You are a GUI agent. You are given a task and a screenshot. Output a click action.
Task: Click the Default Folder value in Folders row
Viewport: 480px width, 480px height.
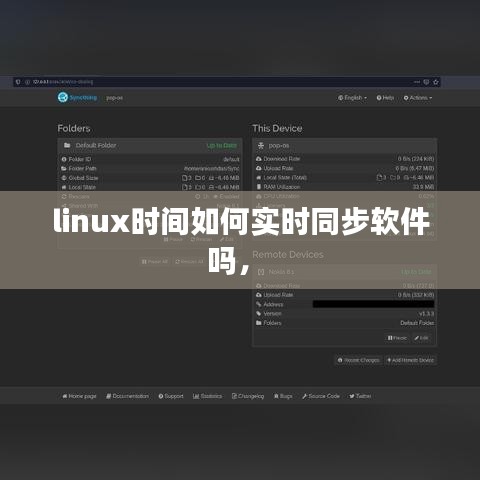[417, 323]
